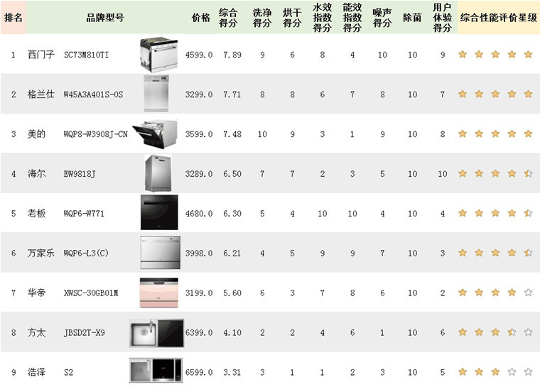Click the price 4599.0
Image resolution: width=540 pixels, height=392 pixels.
pos(199,55)
